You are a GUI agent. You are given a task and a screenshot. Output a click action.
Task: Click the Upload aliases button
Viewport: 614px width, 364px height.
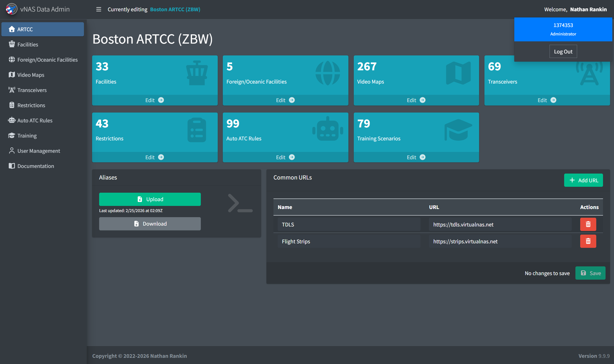150,199
